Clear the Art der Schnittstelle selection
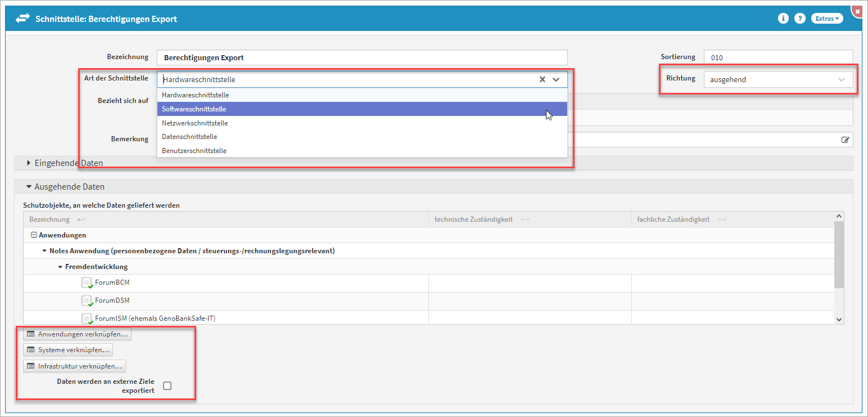This screenshot has height=417, width=868. pos(542,79)
